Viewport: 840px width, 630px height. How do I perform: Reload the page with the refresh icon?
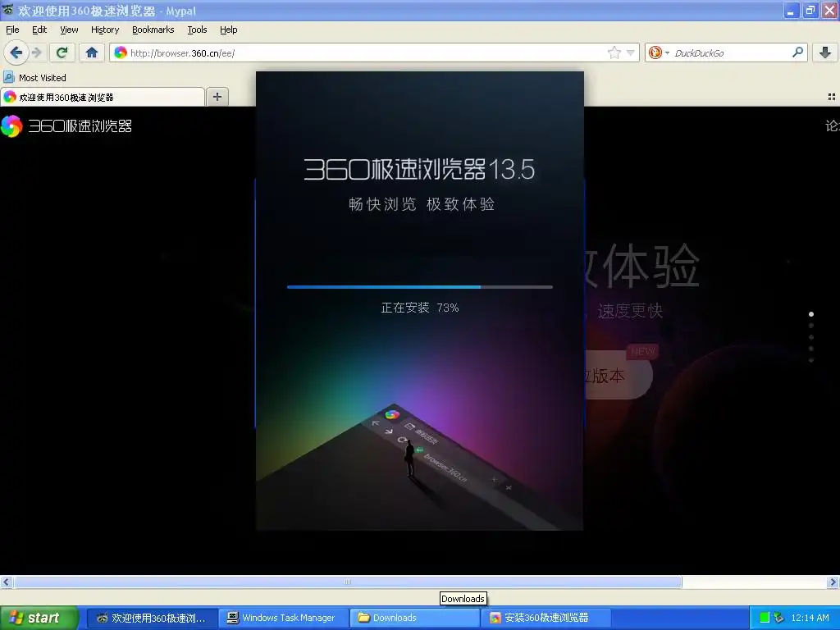pyautogui.click(x=62, y=52)
